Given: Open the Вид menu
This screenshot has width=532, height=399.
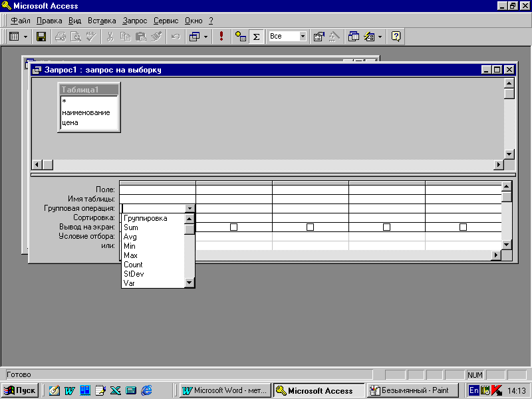Looking at the screenshot, I should (x=74, y=21).
